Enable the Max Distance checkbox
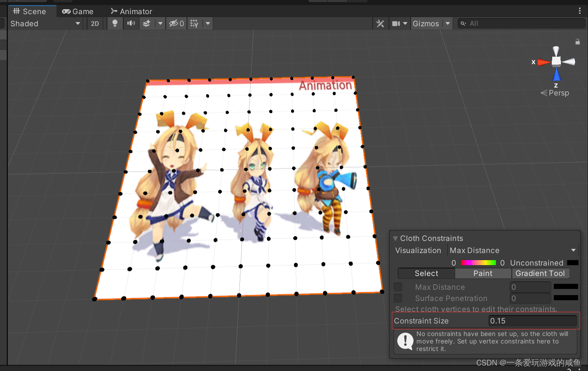This screenshot has width=588, height=371. click(398, 287)
